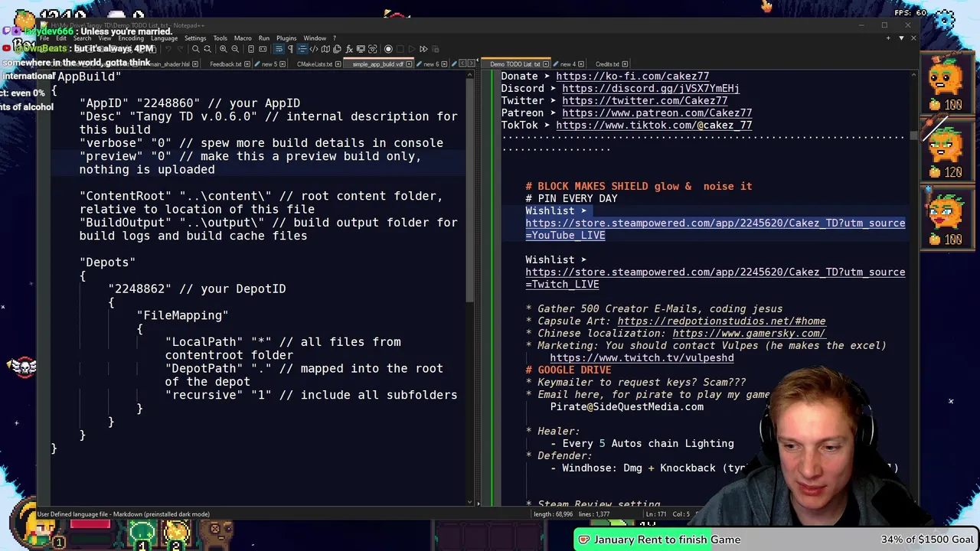Open the Window menu

pyautogui.click(x=315, y=38)
